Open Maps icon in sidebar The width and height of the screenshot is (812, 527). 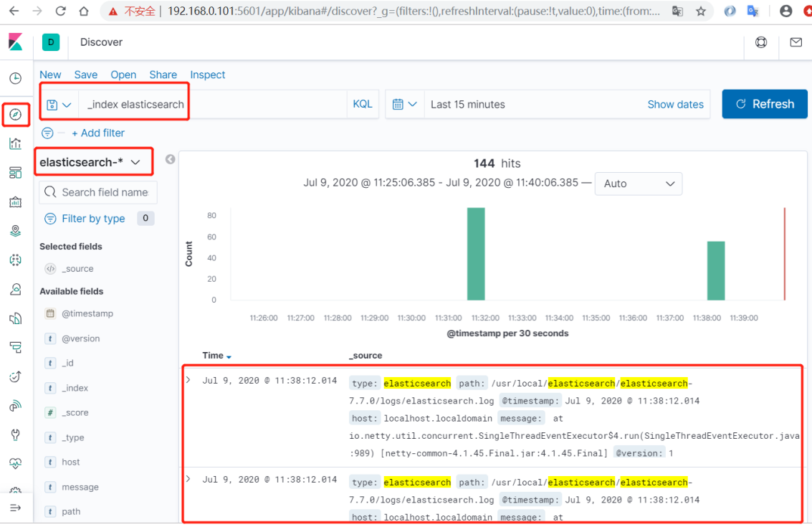pyautogui.click(x=16, y=231)
